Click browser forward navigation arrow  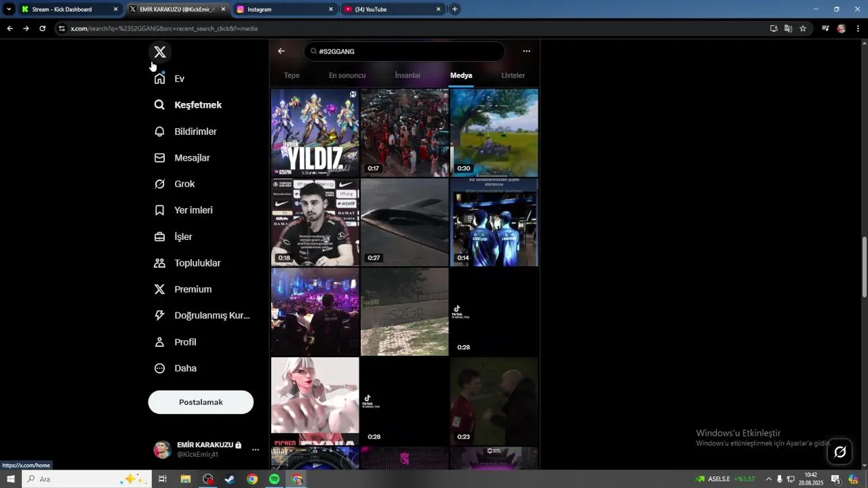pyautogui.click(x=26, y=28)
